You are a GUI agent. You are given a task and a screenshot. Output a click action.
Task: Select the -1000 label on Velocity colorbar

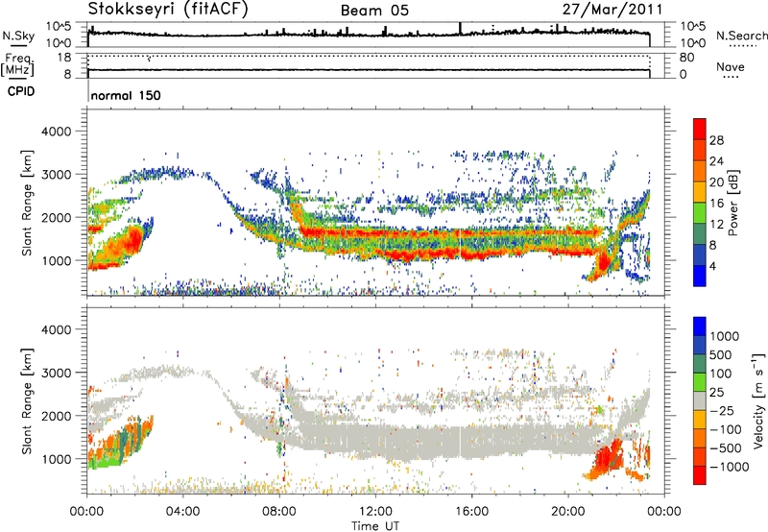(x=730, y=467)
